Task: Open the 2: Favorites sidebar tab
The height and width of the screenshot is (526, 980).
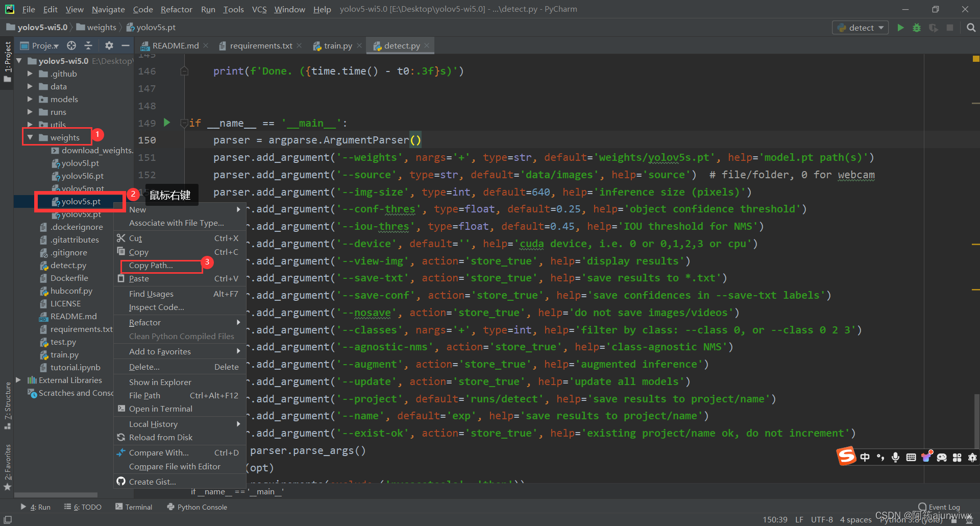Action: pyautogui.click(x=7, y=467)
